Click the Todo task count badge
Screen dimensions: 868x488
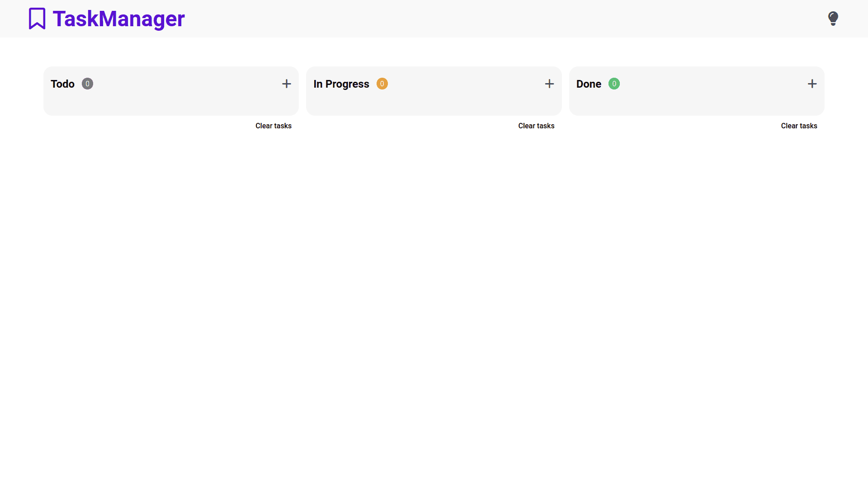click(87, 84)
